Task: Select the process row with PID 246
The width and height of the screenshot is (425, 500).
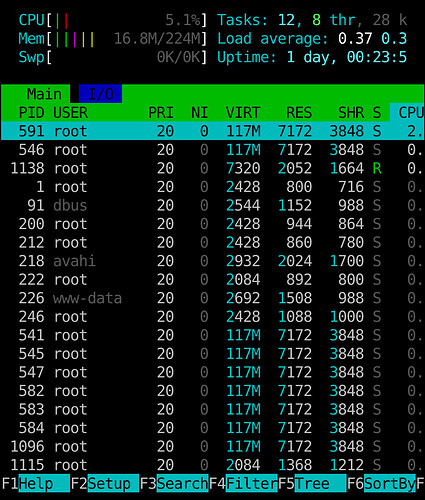Action: point(212,317)
